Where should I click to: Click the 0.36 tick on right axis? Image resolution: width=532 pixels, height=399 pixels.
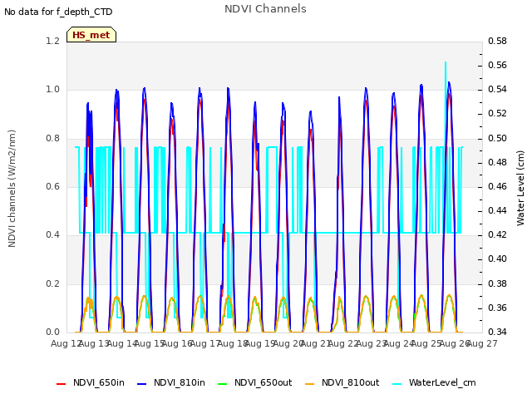pyautogui.click(x=497, y=308)
